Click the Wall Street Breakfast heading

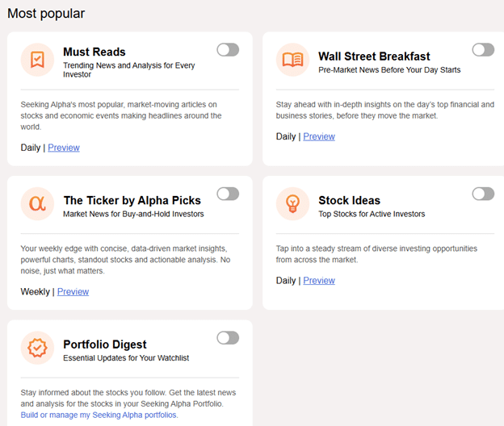(374, 56)
